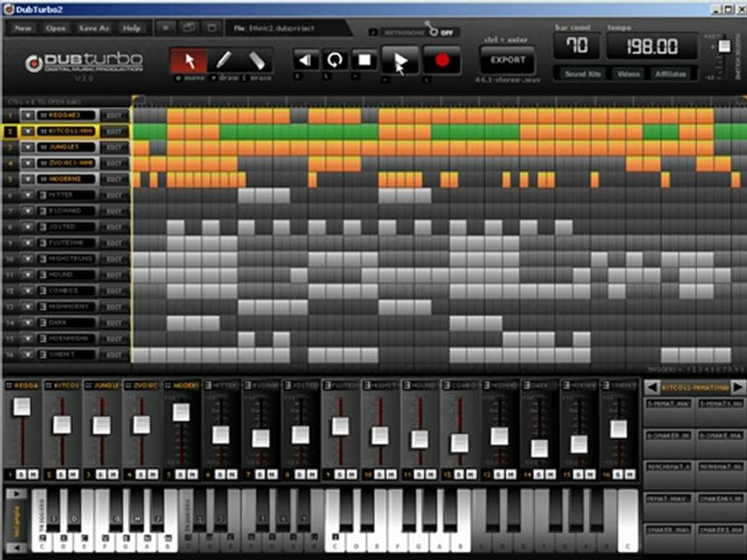Click the bar count display 70
This screenshot has width=747, height=560.
pyautogui.click(x=577, y=46)
